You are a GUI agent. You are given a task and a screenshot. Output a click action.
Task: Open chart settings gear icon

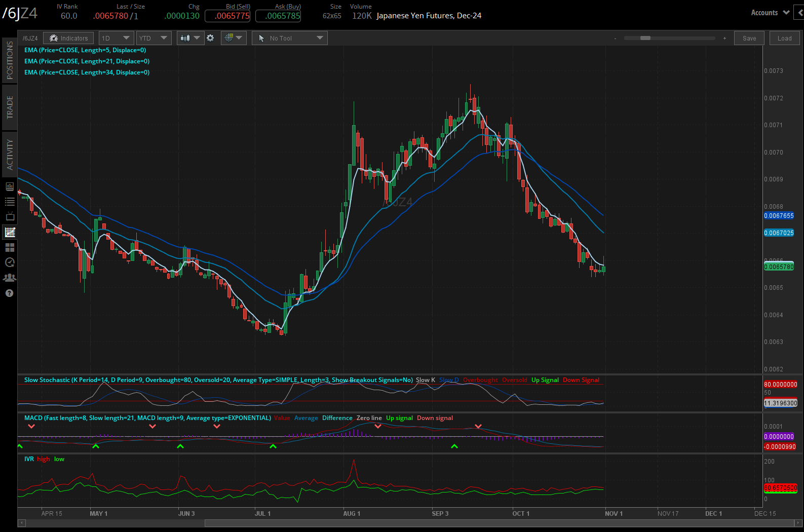pos(210,38)
